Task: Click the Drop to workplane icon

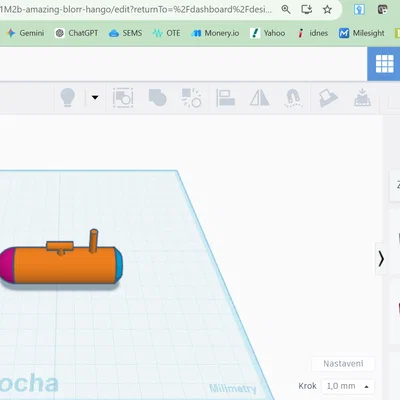Action: tap(362, 98)
